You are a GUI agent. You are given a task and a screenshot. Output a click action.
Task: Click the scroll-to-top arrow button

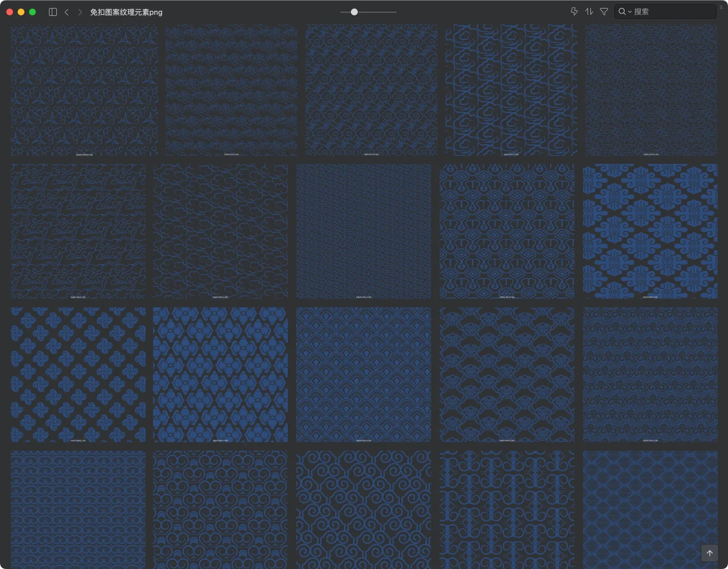tap(709, 553)
